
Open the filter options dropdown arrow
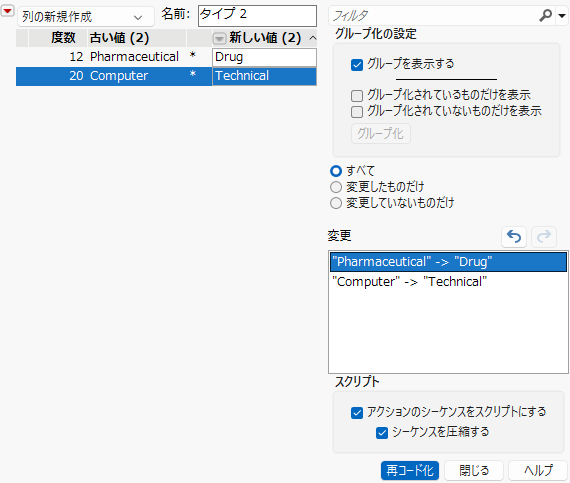[562, 16]
